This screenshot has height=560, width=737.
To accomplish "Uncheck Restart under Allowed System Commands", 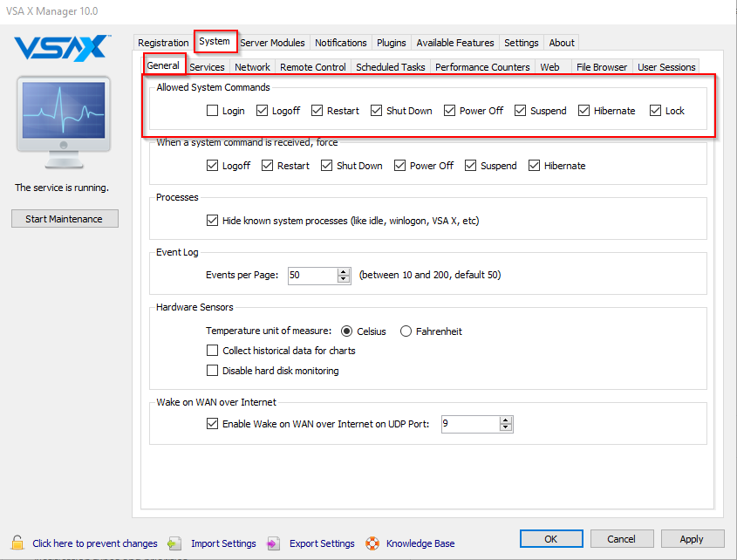I will coord(317,111).
